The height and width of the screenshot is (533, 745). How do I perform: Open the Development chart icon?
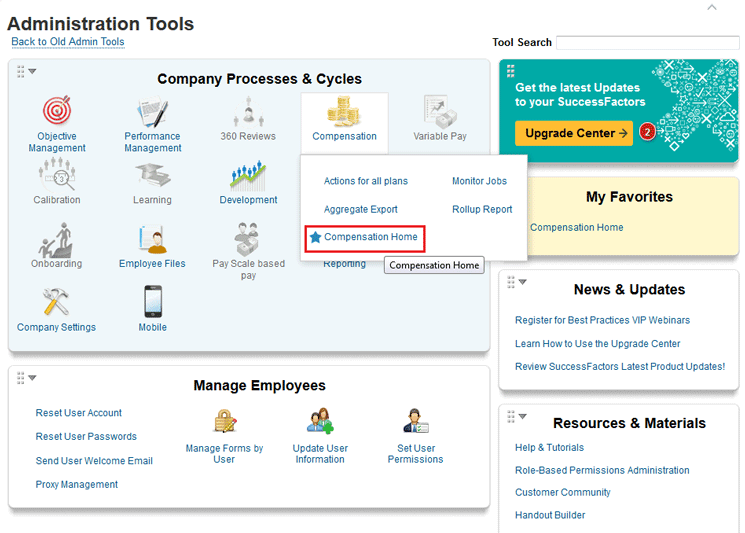(x=248, y=176)
